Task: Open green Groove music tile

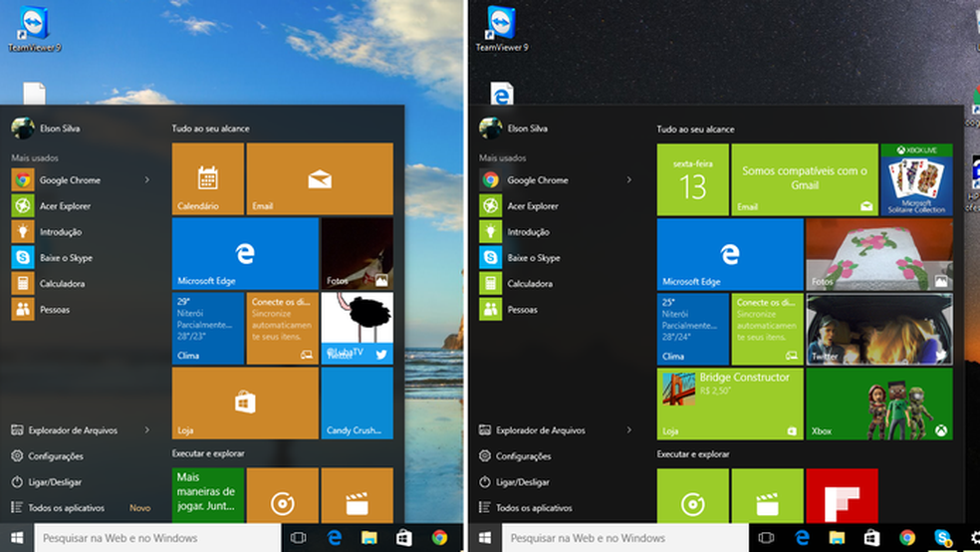Action: (692, 496)
